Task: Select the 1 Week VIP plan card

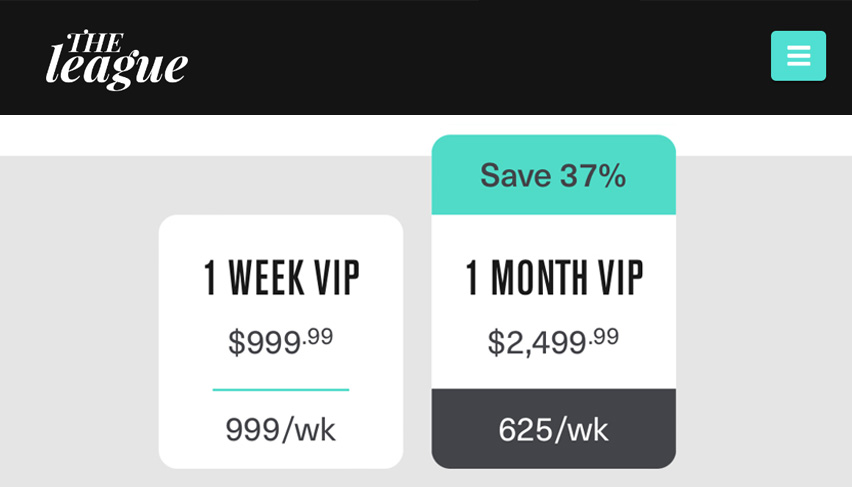Action: (281, 341)
